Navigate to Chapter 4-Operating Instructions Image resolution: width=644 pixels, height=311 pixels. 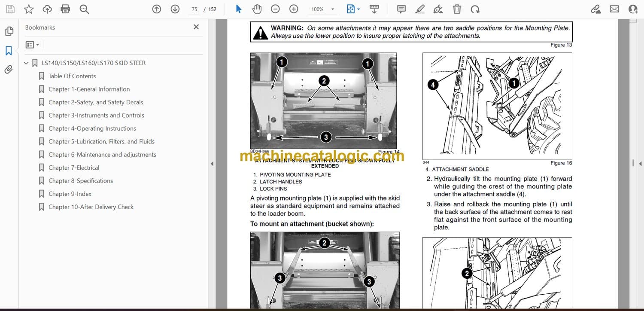coord(92,128)
